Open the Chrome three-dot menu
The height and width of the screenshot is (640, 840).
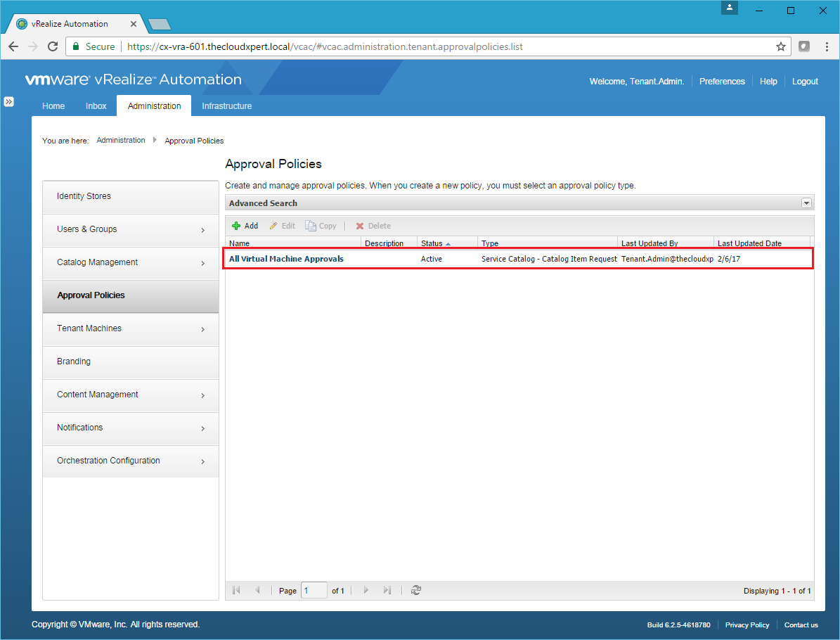tap(825, 46)
